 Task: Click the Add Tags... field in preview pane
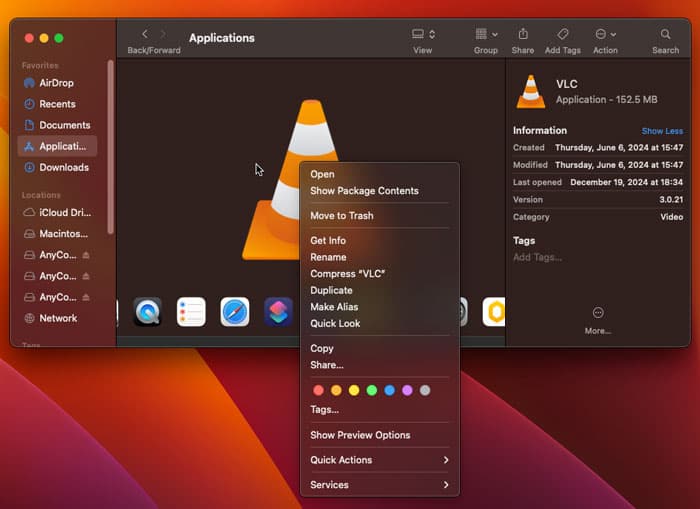pyautogui.click(x=538, y=257)
